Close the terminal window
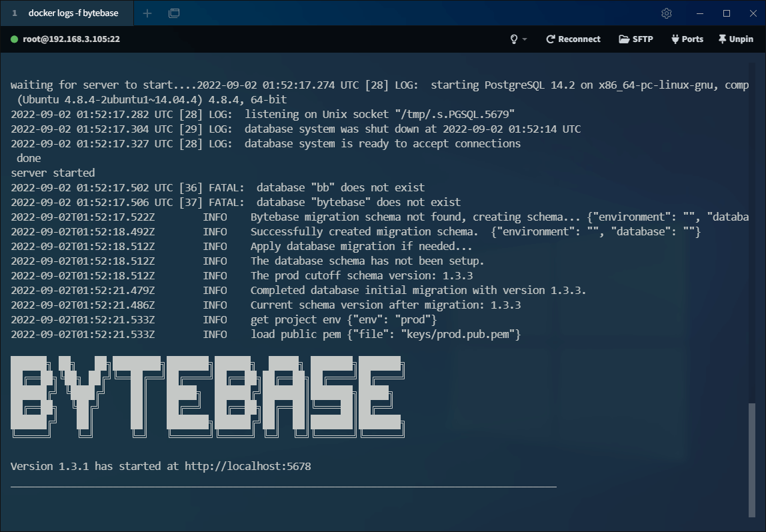The width and height of the screenshot is (766, 532). (752, 13)
